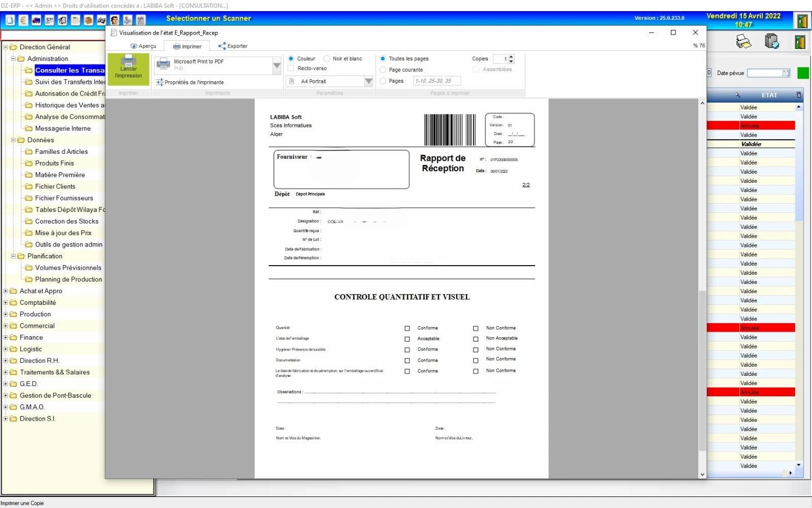
Task: Switch to the Aperçu tab
Action: pos(143,46)
